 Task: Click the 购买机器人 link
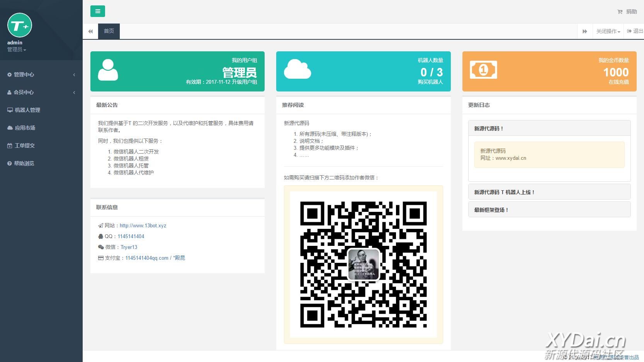click(430, 82)
